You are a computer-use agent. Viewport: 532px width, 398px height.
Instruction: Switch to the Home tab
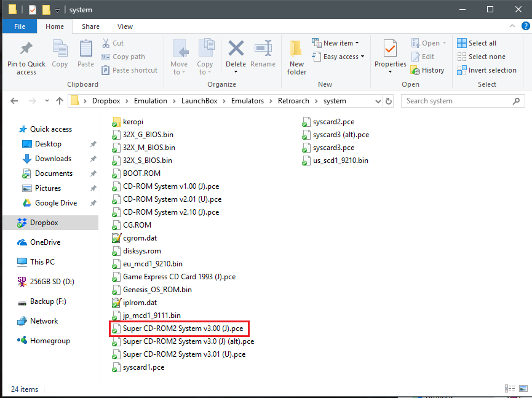pos(55,26)
